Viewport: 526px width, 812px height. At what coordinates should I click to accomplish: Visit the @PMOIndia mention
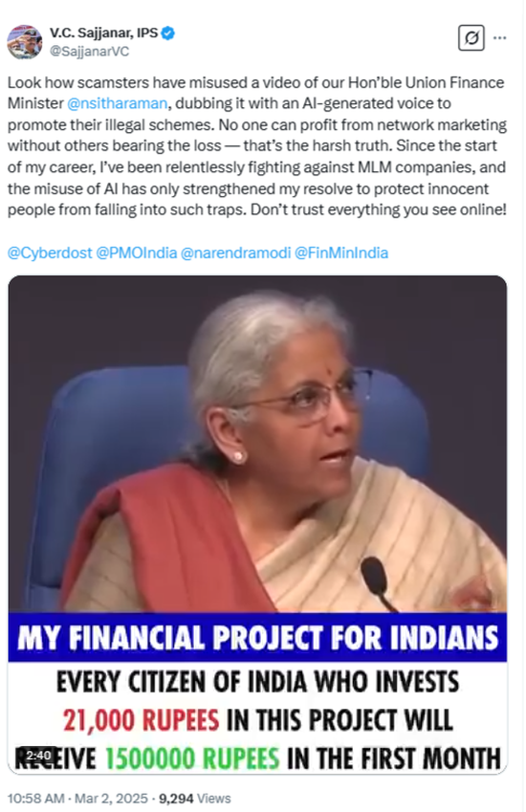point(137,253)
